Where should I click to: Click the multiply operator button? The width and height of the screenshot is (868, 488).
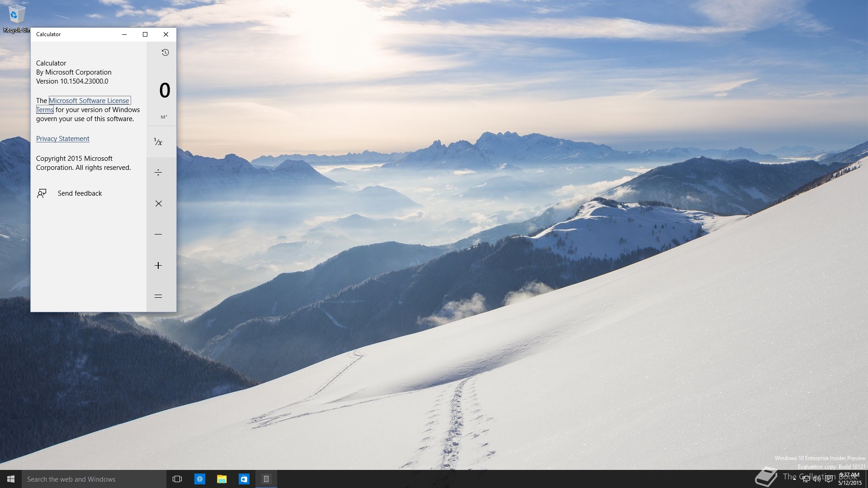[158, 204]
